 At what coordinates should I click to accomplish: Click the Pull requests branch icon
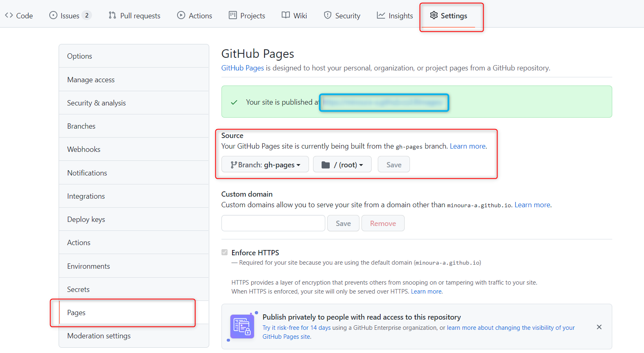click(x=112, y=15)
